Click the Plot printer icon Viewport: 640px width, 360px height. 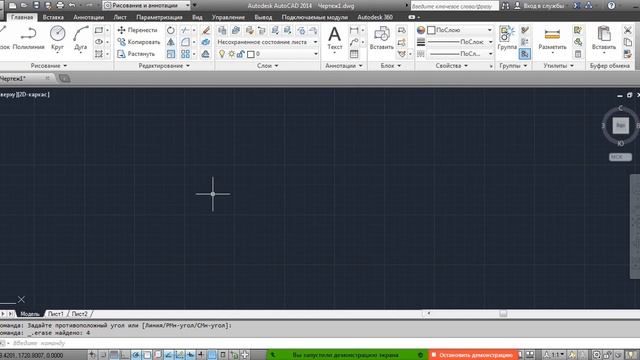(x=60, y=5)
